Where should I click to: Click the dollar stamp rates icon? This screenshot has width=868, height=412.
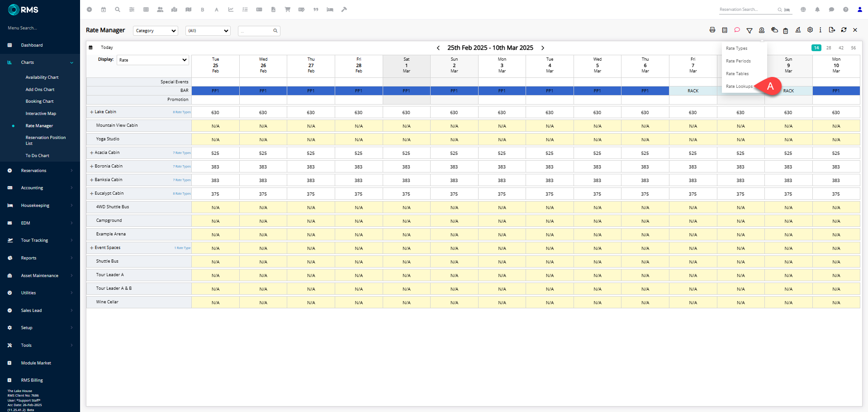pos(762,30)
